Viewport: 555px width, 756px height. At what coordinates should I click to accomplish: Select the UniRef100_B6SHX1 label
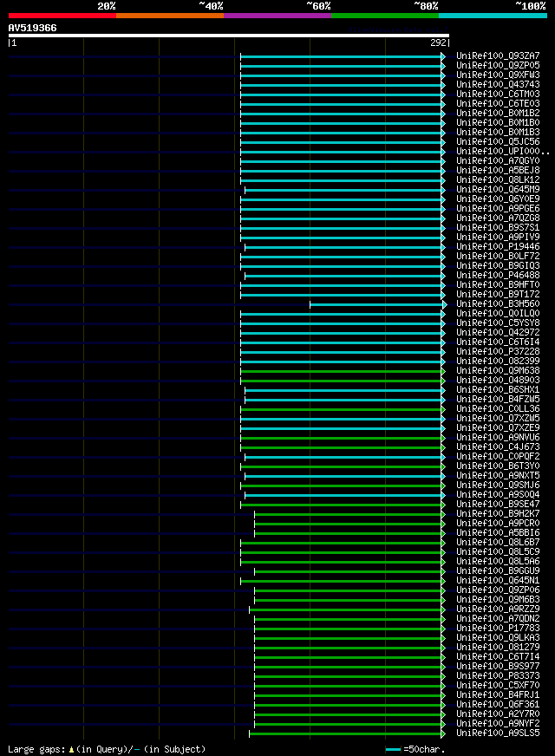[x=498, y=390]
